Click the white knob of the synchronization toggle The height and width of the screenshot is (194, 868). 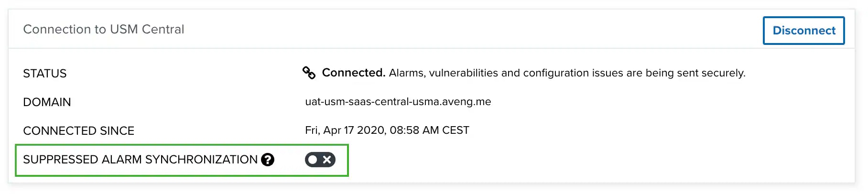coord(313,160)
